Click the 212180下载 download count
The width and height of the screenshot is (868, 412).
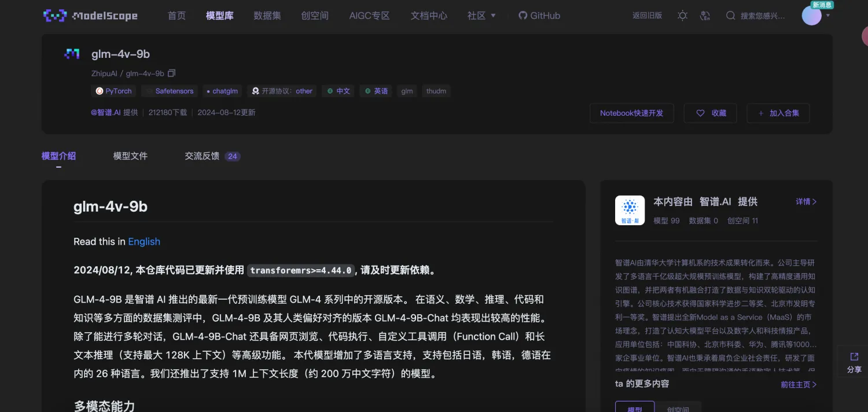point(168,112)
